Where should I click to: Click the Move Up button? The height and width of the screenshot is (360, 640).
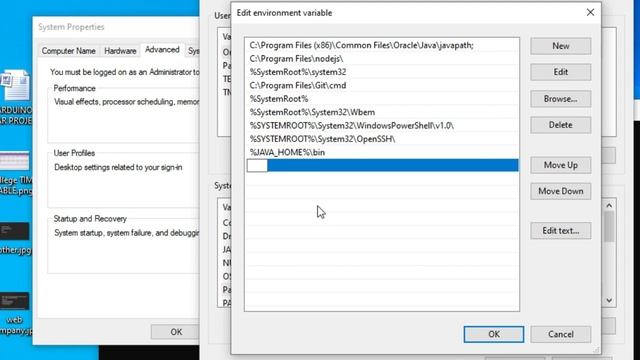[560, 165]
